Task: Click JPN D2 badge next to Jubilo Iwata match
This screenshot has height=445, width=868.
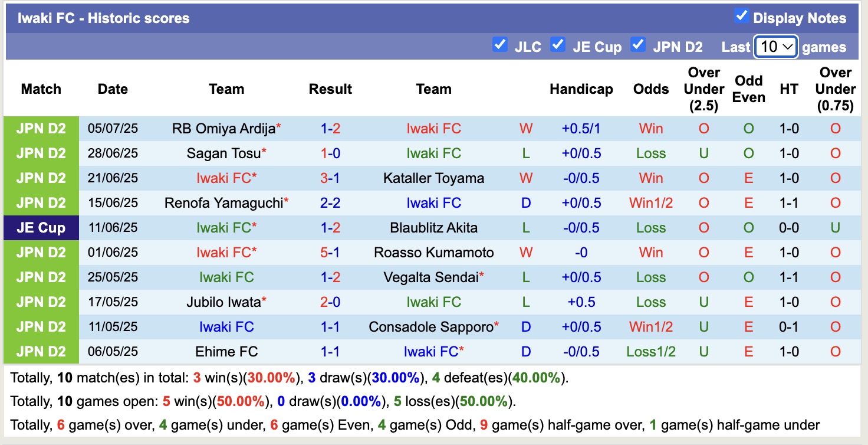Action: pos(41,302)
